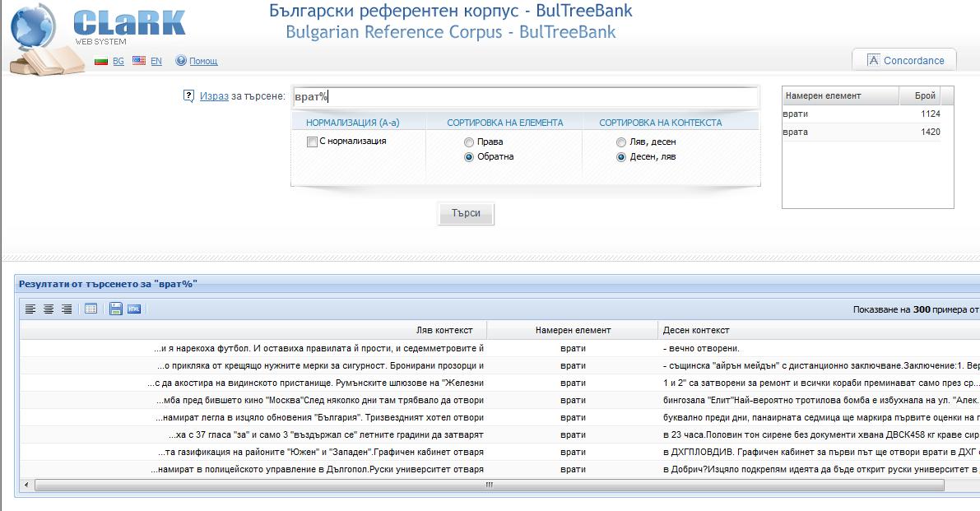The image size is (980, 511).
Task: Click the left context mentioning "България". Тризвездният
Action: [319, 417]
